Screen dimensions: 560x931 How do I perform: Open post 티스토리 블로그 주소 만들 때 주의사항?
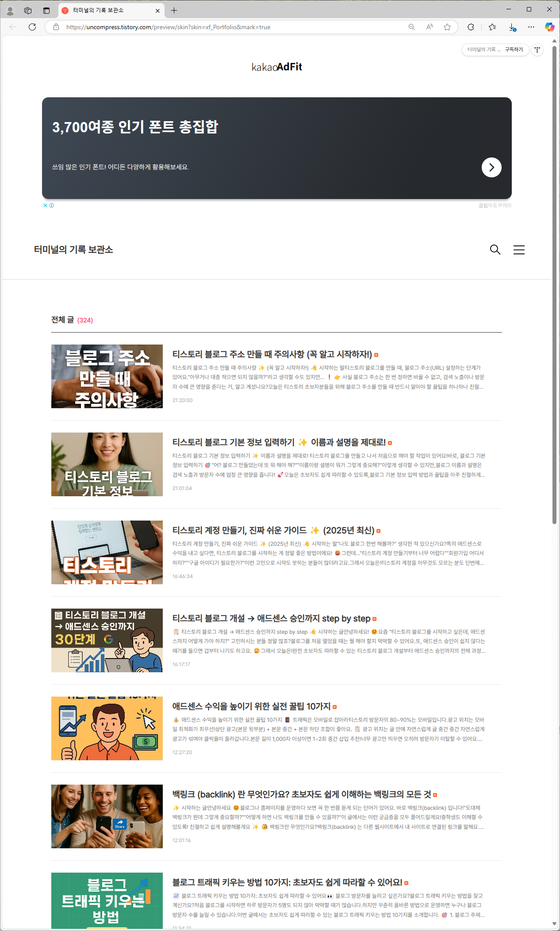tap(272, 354)
